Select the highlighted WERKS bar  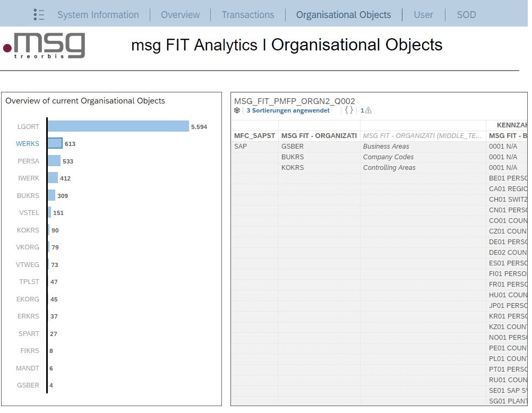point(55,143)
